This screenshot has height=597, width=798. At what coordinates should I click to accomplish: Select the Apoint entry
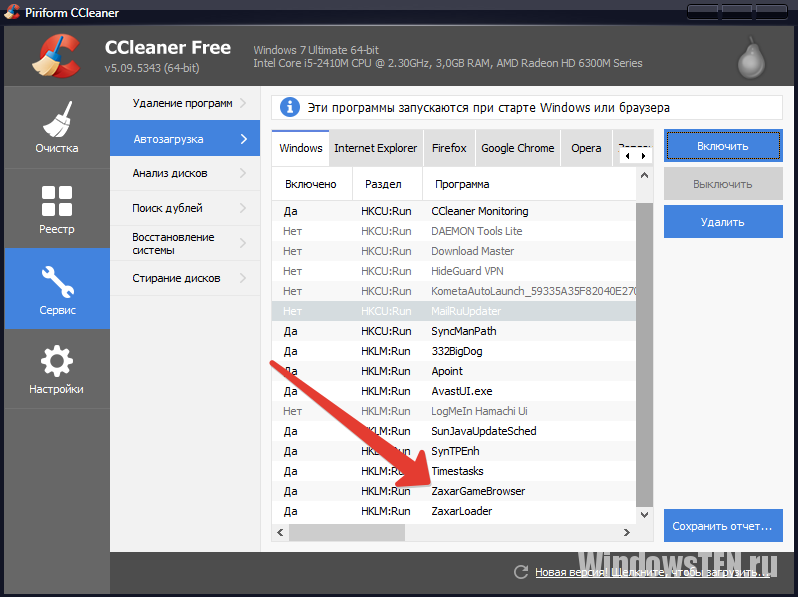(454, 371)
